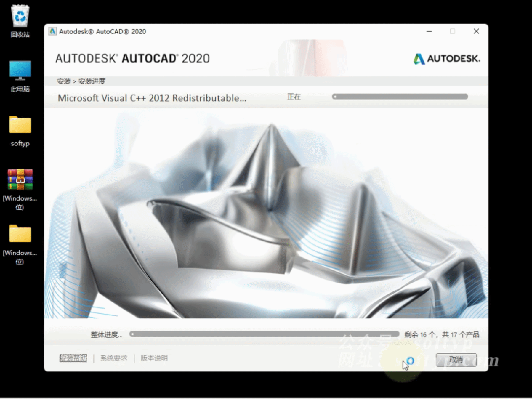Click the 整体进度 overall progress bar
This screenshot has height=399, width=532.
[265, 334]
